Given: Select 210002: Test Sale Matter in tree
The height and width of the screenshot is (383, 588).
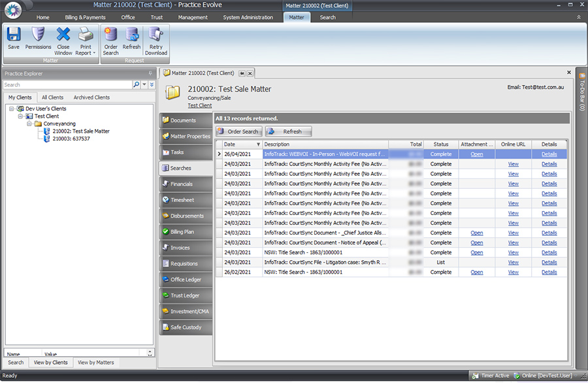Looking at the screenshot, I should (x=81, y=131).
